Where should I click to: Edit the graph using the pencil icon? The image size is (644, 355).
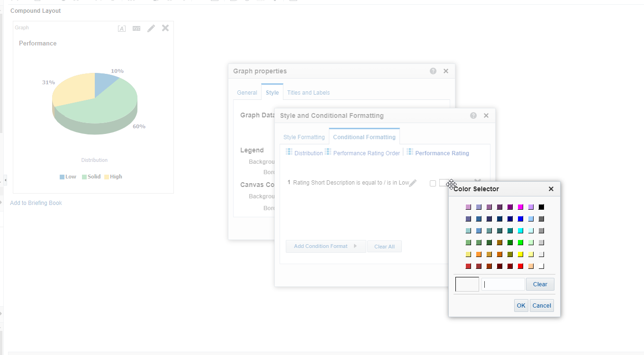click(x=151, y=28)
